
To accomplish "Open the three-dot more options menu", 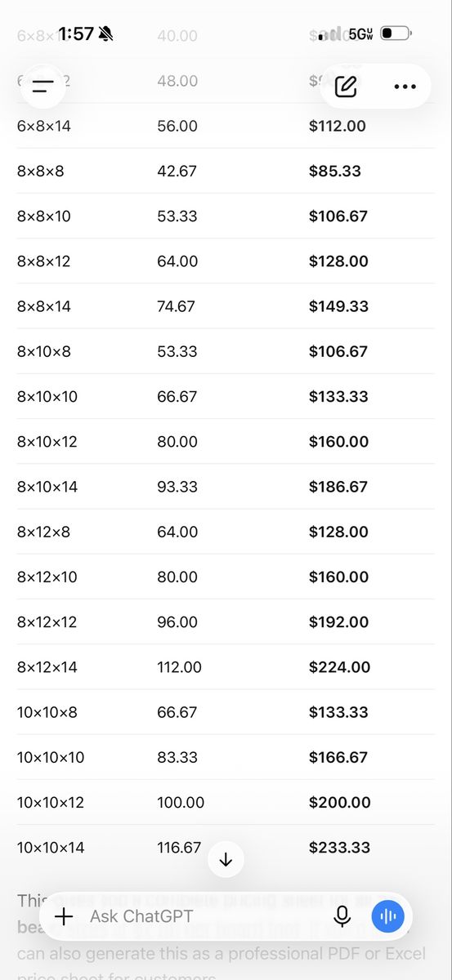I will click(405, 87).
